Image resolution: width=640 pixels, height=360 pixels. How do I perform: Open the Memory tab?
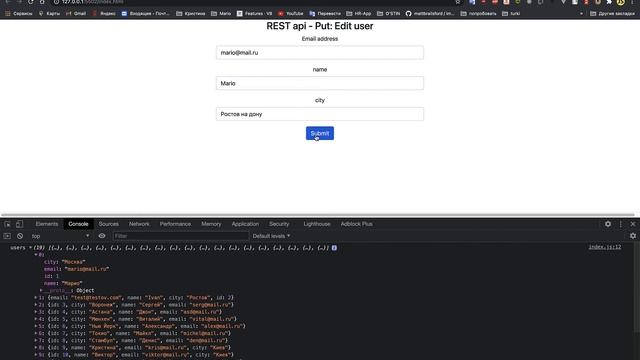pos(211,224)
